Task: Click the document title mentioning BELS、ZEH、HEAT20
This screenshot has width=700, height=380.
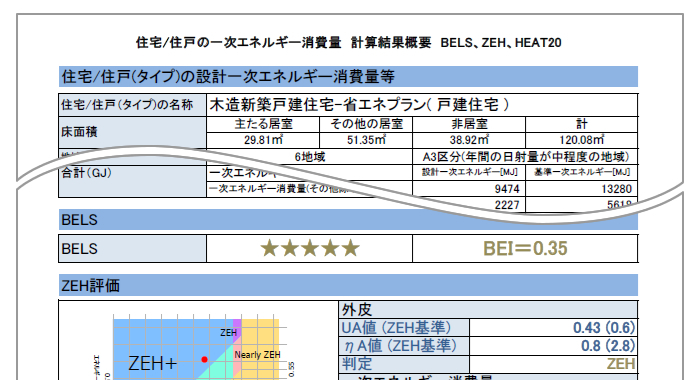Action: [x=348, y=43]
